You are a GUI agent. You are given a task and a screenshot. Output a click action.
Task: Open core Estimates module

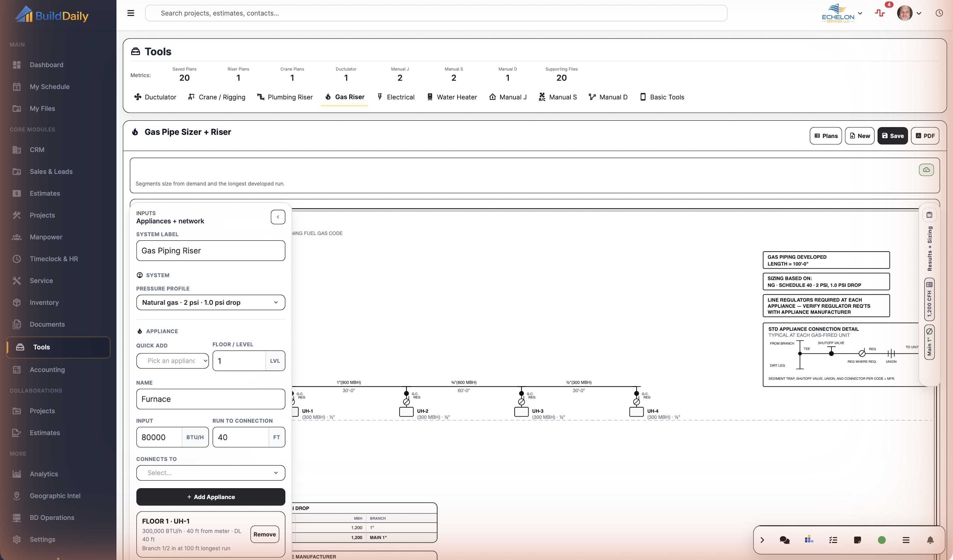click(x=58, y=193)
